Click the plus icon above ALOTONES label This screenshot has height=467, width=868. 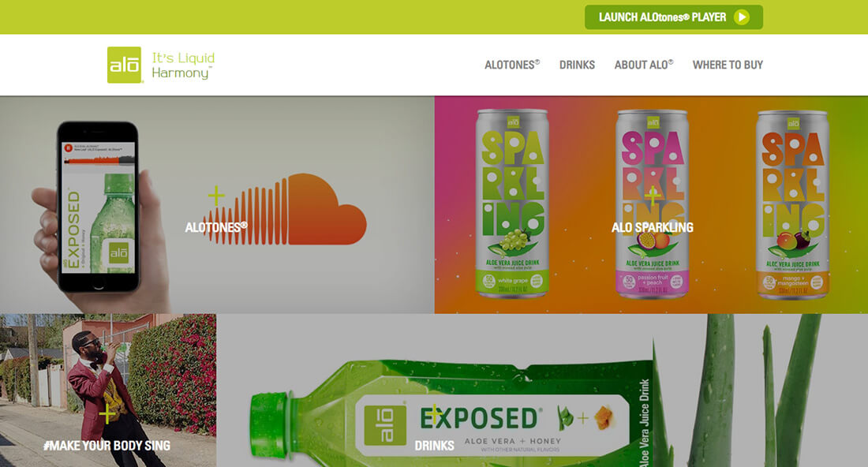pyautogui.click(x=216, y=196)
